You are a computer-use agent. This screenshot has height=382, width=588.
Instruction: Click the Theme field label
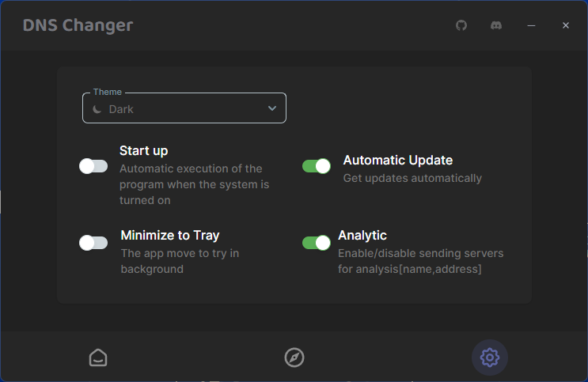(108, 92)
